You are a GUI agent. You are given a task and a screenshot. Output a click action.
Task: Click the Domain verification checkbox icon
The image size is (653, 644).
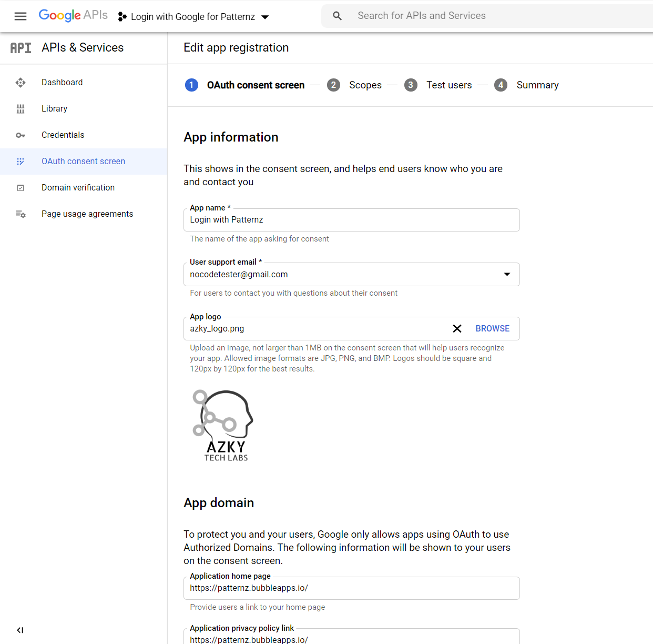(x=21, y=188)
